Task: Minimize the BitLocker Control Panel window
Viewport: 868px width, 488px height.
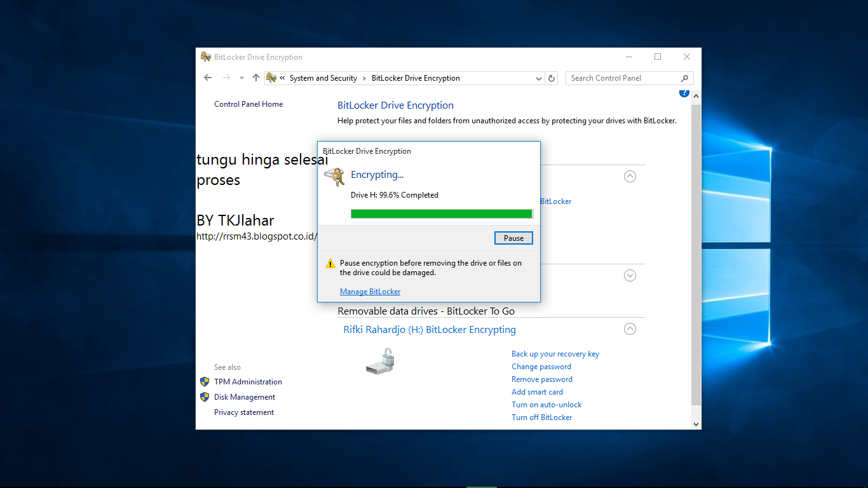Action: click(628, 57)
